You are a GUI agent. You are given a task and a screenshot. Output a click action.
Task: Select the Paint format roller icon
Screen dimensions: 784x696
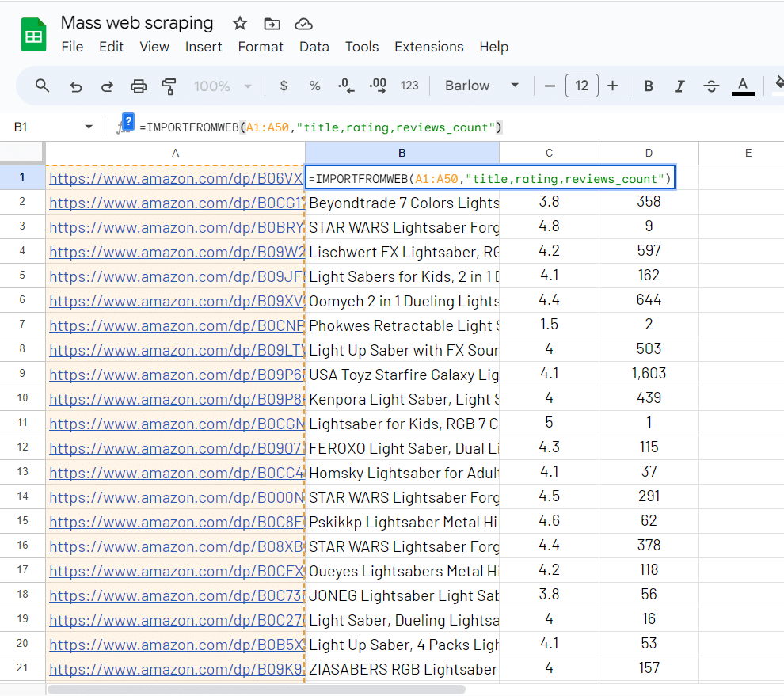click(x=169, y=86)
